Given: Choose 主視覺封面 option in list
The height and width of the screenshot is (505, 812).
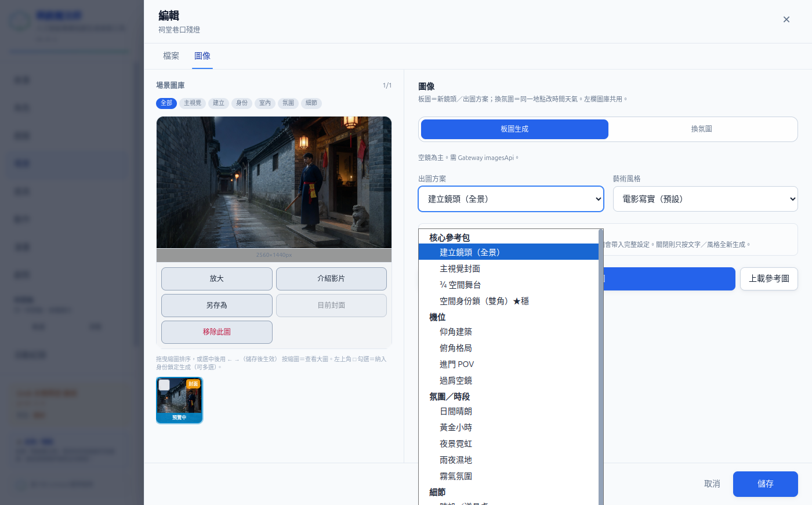Looking at the screenshot, I should (509, 268).
